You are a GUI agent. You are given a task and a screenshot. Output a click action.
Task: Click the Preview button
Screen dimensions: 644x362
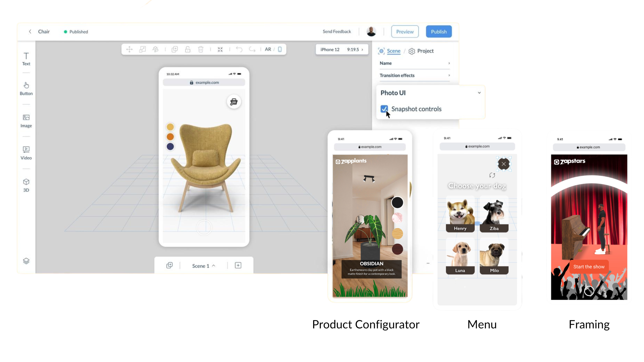(405, 31)
